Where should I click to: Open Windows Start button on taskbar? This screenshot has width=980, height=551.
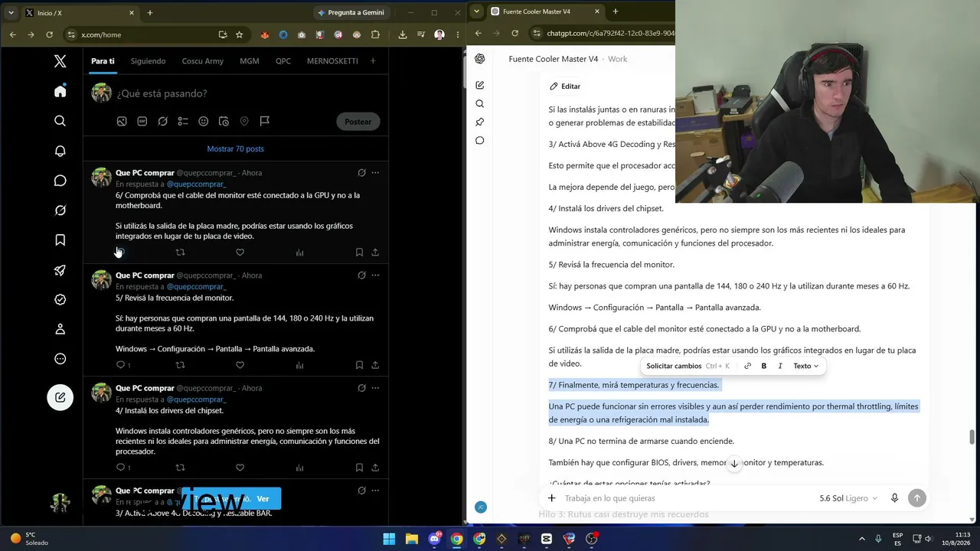[x=389, y=539]
